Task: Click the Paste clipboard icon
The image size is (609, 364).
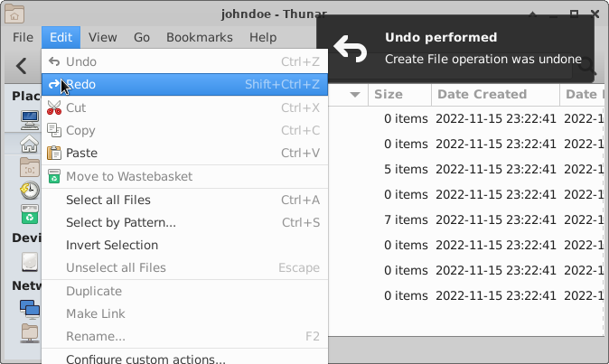Action: [x=54, y=154]
